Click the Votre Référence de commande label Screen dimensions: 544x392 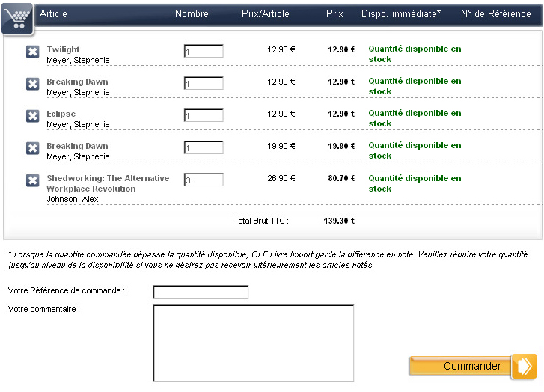pyautogui.click(x=67, y=290)
